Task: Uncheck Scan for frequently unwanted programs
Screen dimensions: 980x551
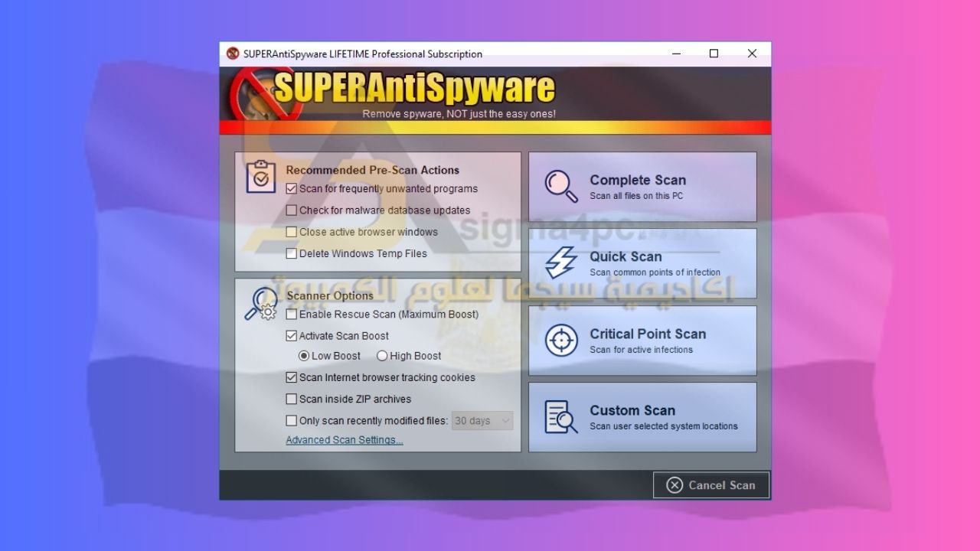Action: [291, 189]
